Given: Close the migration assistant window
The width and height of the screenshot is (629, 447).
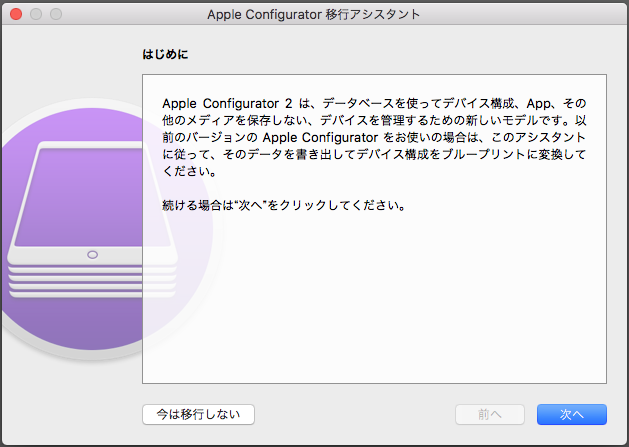Looking at the screenshot, I should [16, 14].
